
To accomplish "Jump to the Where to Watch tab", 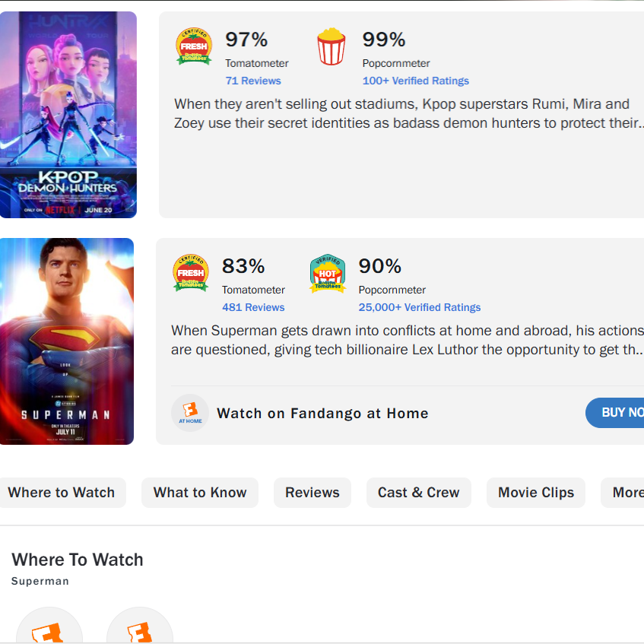I will (62, 493).
